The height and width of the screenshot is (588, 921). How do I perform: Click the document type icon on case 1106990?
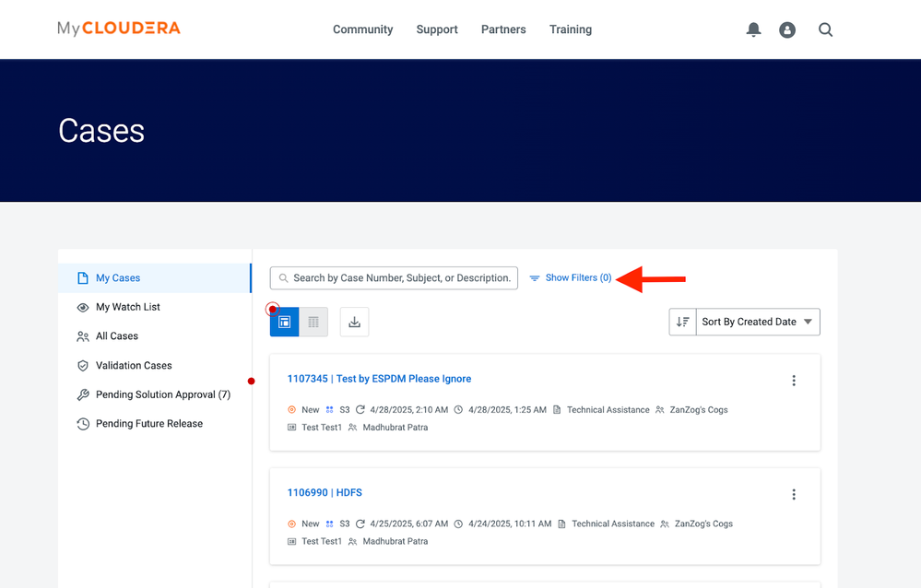pyautogui.click(x=561, y=524)
